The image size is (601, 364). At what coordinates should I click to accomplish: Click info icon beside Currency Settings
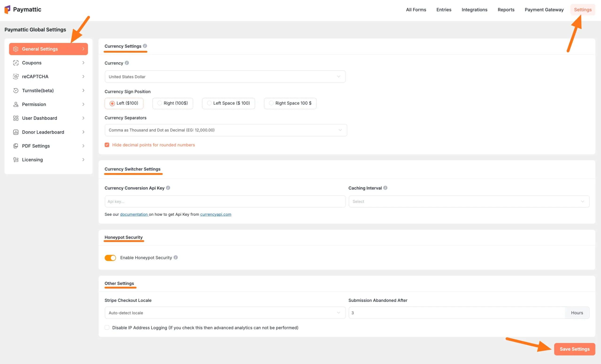[145, 46]
